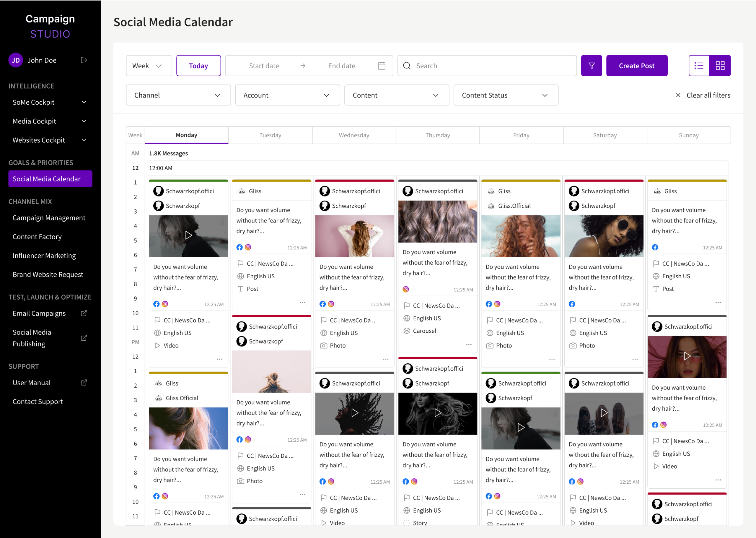756x538 pixels.
Task: Jump to Today in the calendar
Action: (198, 66)
